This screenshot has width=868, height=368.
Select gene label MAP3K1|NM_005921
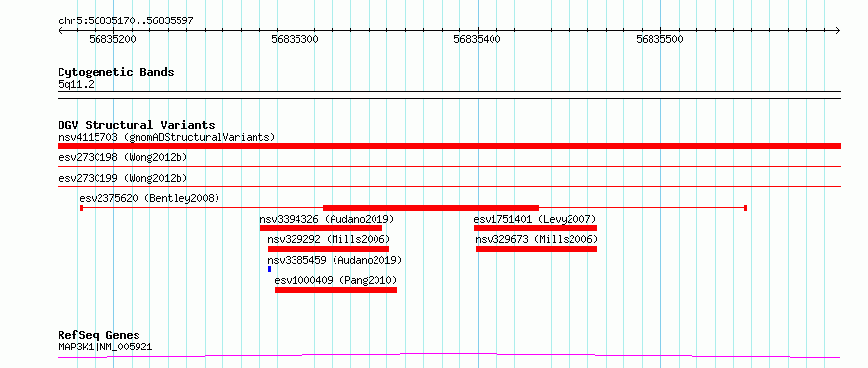105,347
